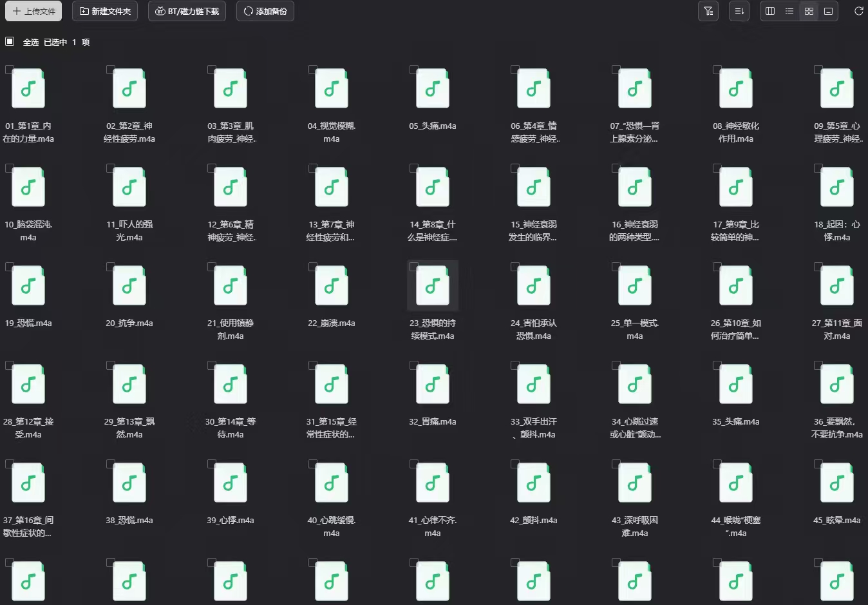Select the 10_脑袋混沌.m4a audio icon
The height and width of the screenshot is (605, 868).
28,187
